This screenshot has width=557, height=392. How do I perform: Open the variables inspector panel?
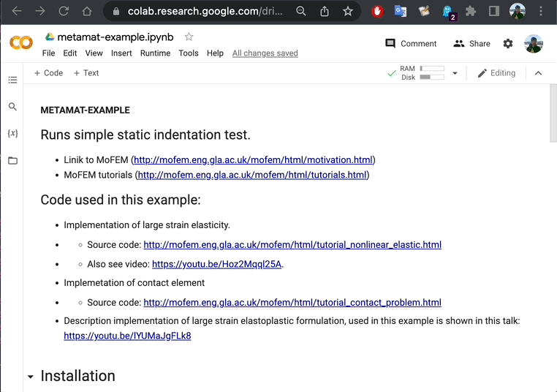[x=12, y=133]
